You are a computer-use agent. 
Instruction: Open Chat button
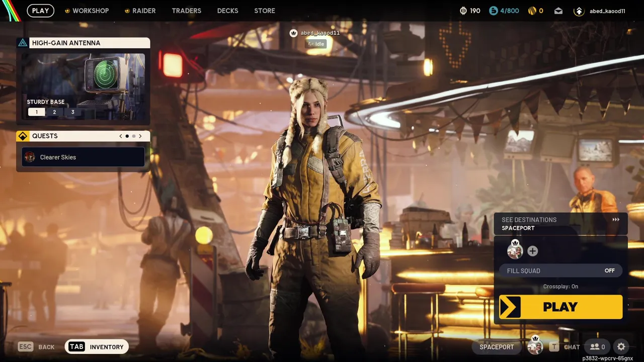point(564,346)
